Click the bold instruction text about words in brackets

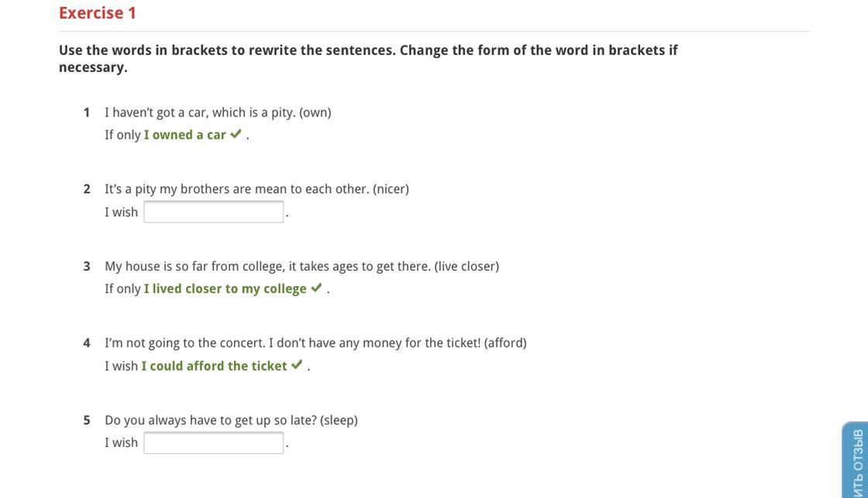click(x=368, y=59)
